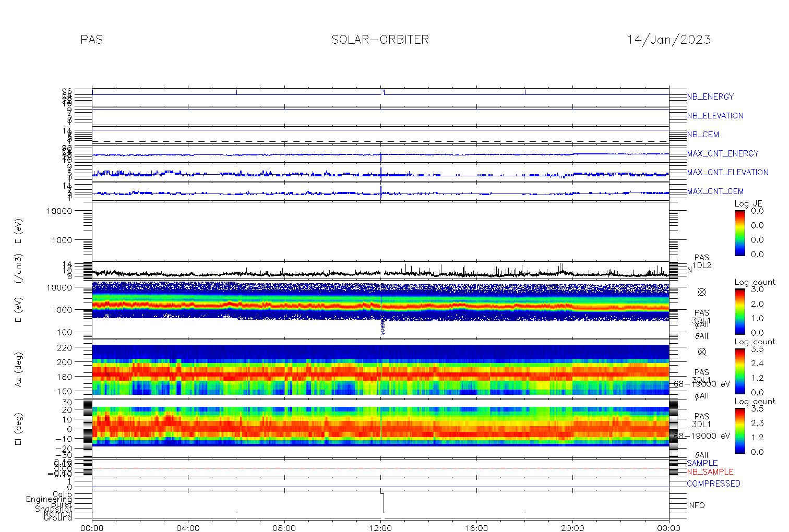The width and height of the screenshot is (789, 532).
Task: Click the Snapshot mode label
Action: coord(54,509)
